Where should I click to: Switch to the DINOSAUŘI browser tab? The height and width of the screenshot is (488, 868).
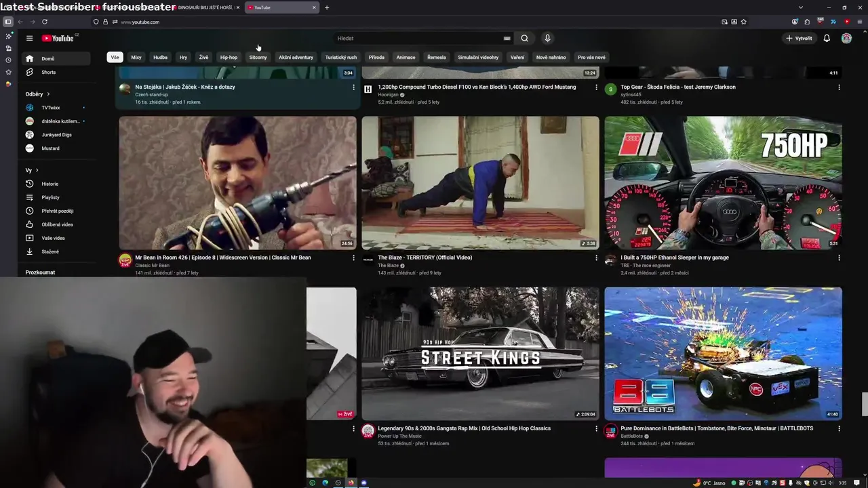[206, 7]
